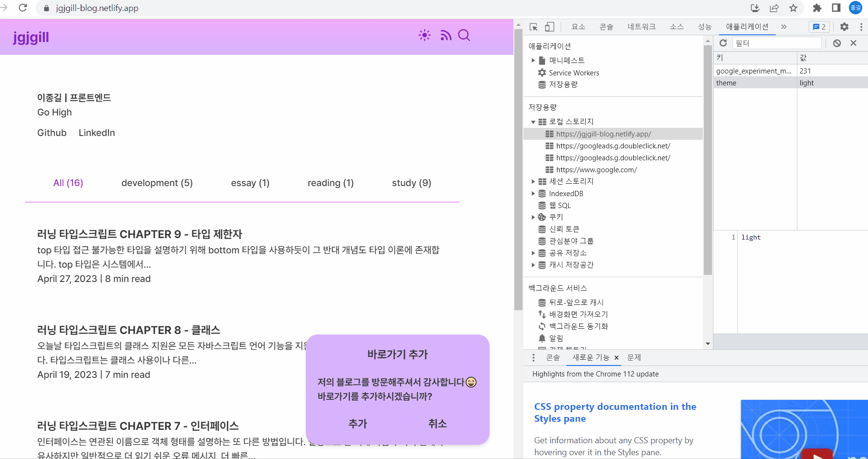This screenshot has height=459, width=868.
Task: Open DevTools settings gear
Action: click(844, 27)
